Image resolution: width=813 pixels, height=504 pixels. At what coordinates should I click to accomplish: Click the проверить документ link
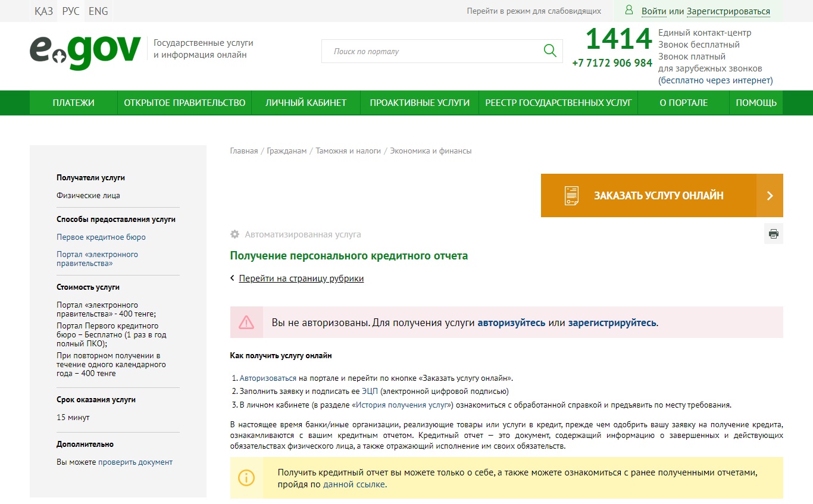[x=135, y=462]
